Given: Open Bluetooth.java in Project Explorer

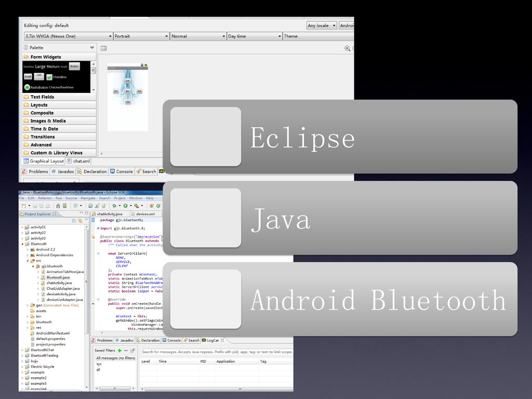Looking at the screenshot, I should (58, 277).
